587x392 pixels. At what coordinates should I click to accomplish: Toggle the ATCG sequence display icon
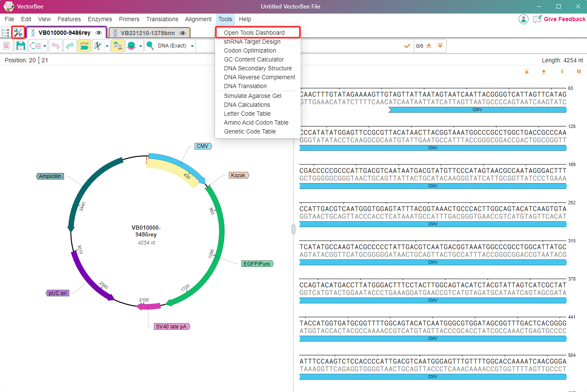(x=84, y=46)
